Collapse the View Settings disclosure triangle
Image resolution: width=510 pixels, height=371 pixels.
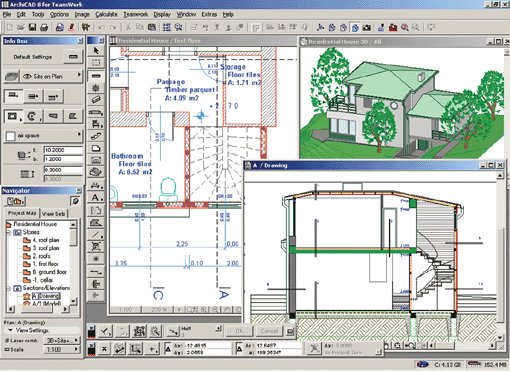[x=10, y=330]
